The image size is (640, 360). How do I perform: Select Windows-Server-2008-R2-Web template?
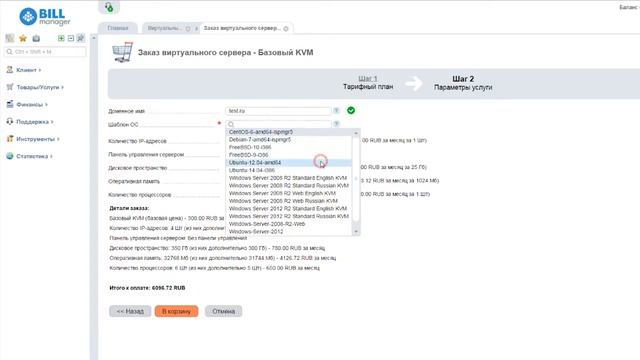point(289,224)
